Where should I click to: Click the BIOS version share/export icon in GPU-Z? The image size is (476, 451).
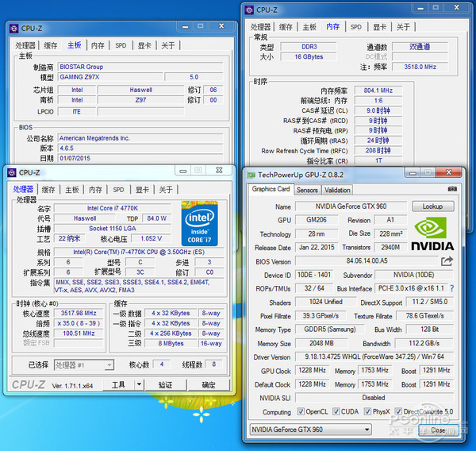(x=447, y=261)
